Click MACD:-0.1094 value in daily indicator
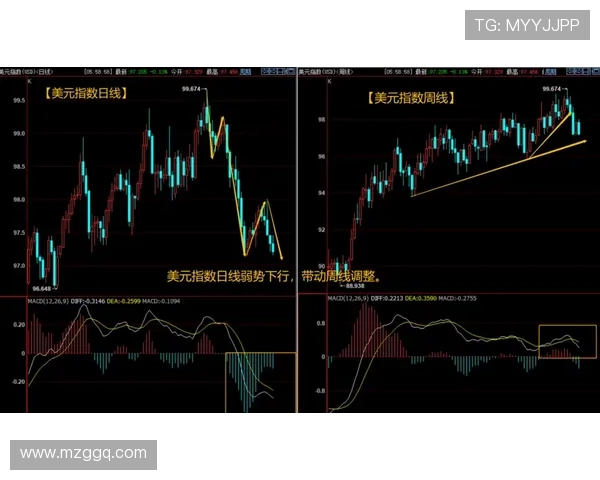This screenshot has height=480, width=600. pyautogui.click(x=161, y=301)
